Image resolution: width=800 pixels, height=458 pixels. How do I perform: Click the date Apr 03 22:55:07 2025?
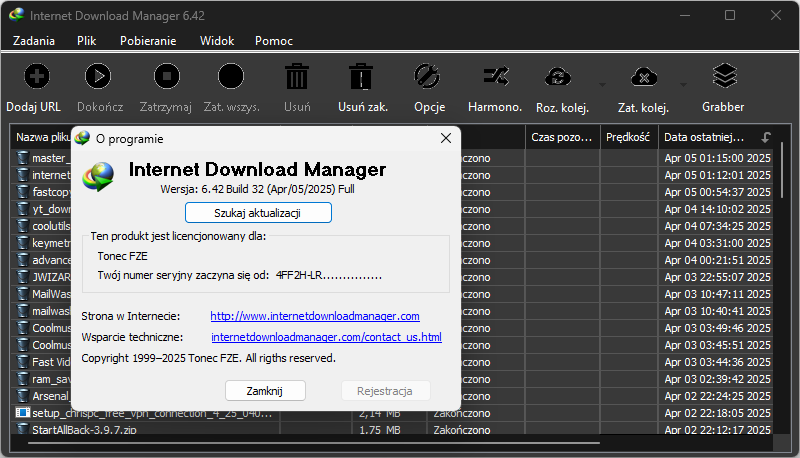[717, 277]
